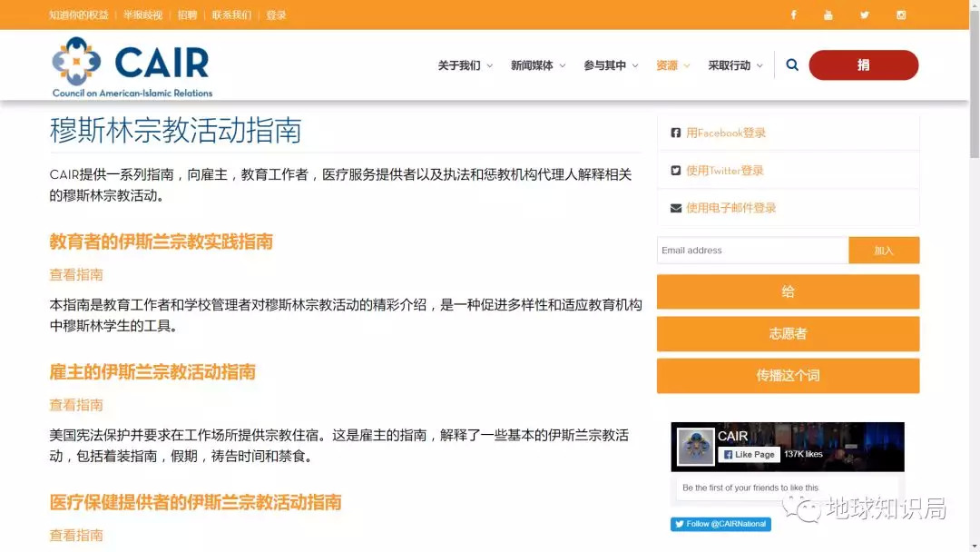Open the 新闻媒体 menu
The height and width of the screenshot is (552, 980).
click(532, 65)
